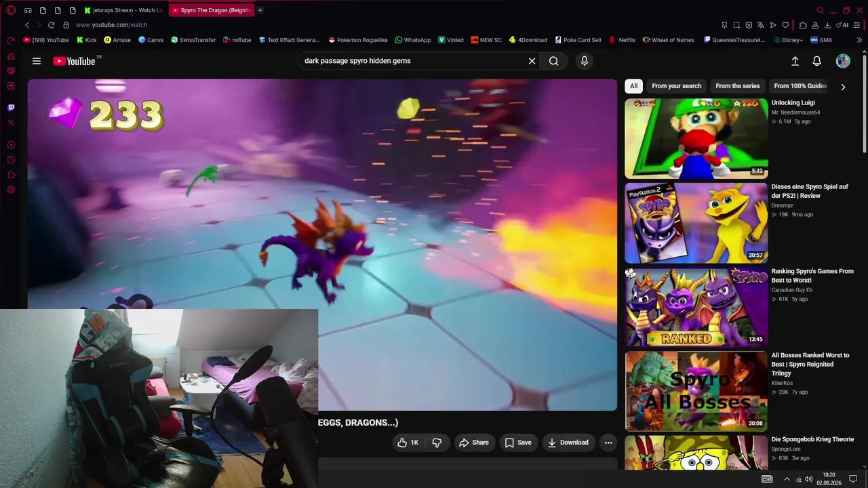The height and width of the screenshot is (488, 868).
Task: Open the extensions cube icon in sidebar
Action: coord(11,175)
